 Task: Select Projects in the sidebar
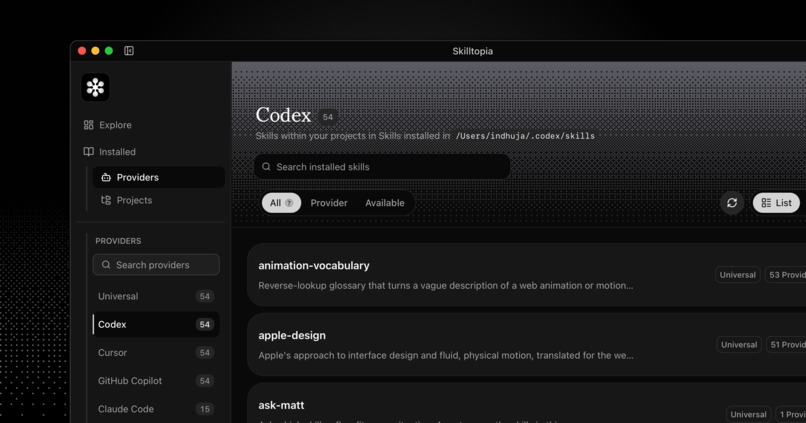click(x=158, y=200)
